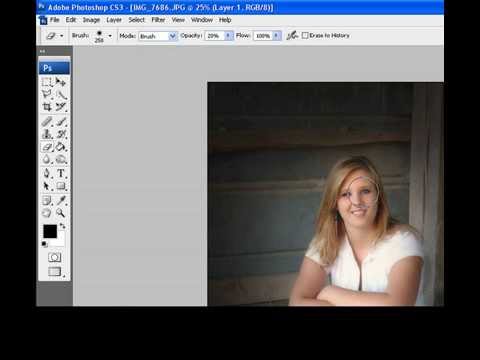Open the File menu
The height and width of the screenshot is (360, 480).
tap(55, 20)
